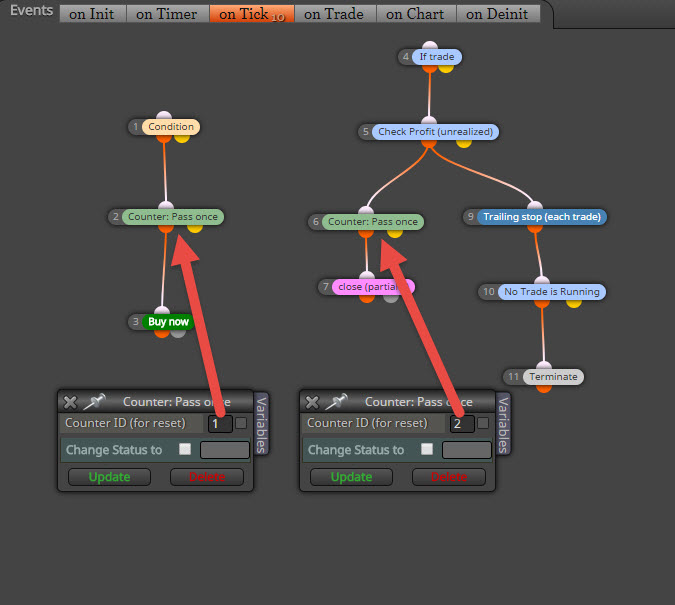Image resolution: width=675 pixels, height=605 pixels.
Task: Click the top input connector of If trade block
Action: pyautogui.click(x=430, y=46)
